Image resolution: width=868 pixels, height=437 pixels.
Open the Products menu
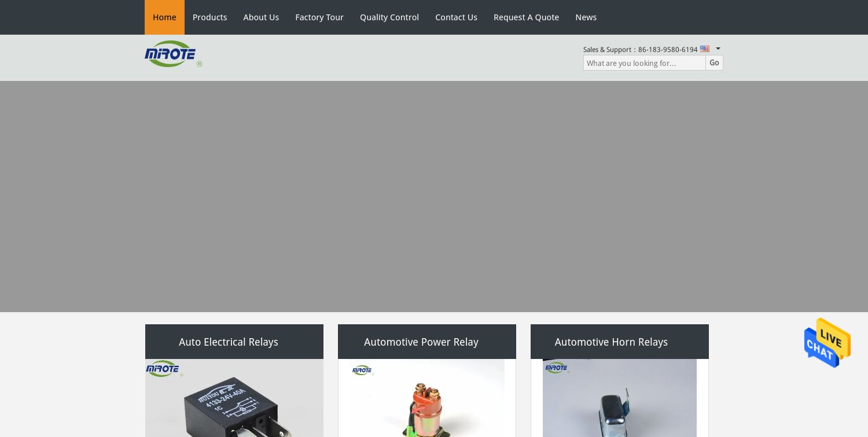tap(209, 17)
